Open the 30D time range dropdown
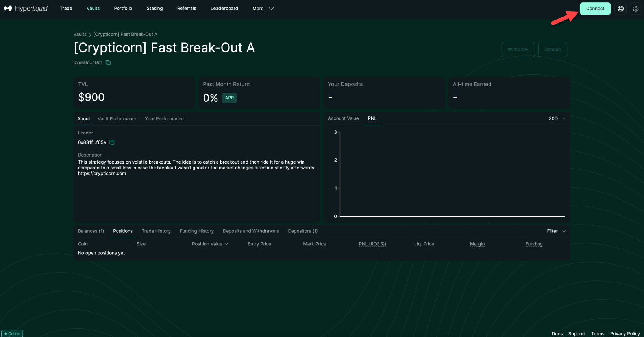Image resolution: width=644 pixels, height=337 pixels. (x=557, y=118)
